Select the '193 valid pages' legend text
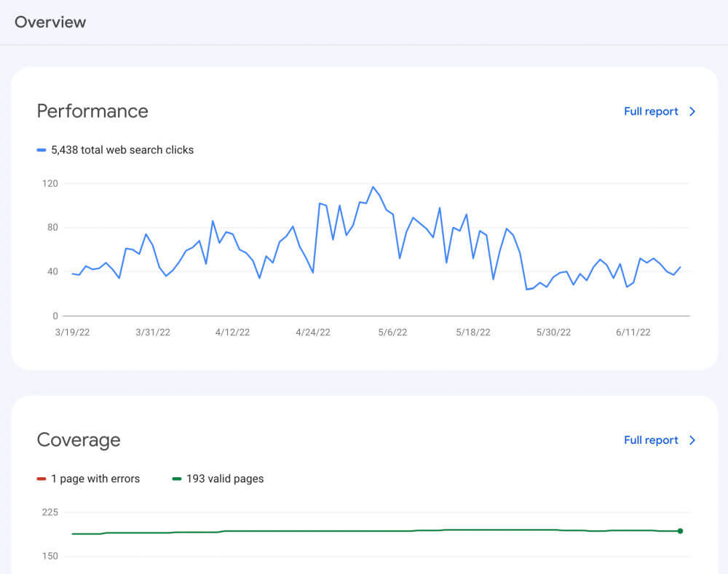The image size is (728, 574). tap(225, 479)
